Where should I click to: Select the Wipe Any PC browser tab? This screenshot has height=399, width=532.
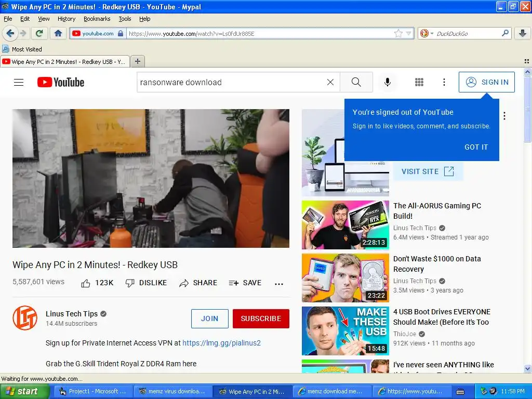pos(64,61)
